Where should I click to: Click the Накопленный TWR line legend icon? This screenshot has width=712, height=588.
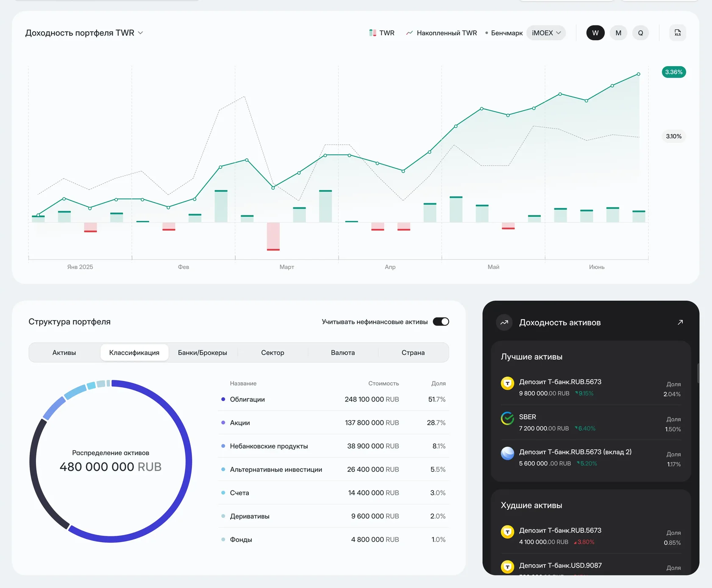point(409,33)
